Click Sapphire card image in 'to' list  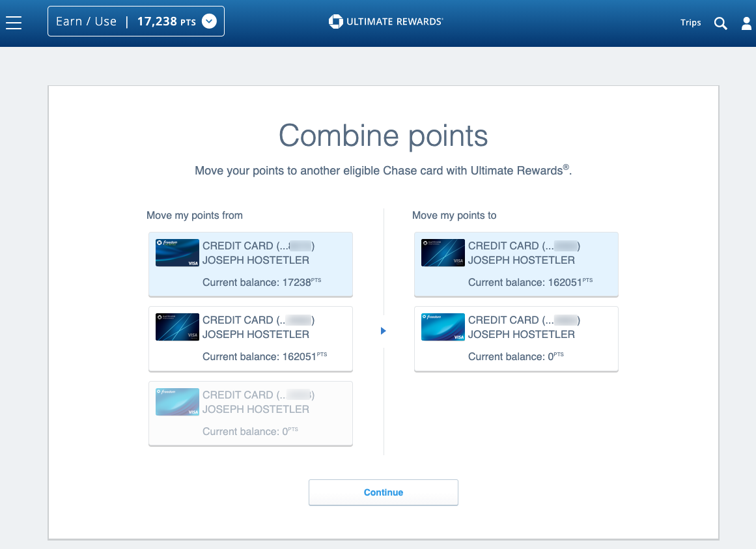coord(443,253)
